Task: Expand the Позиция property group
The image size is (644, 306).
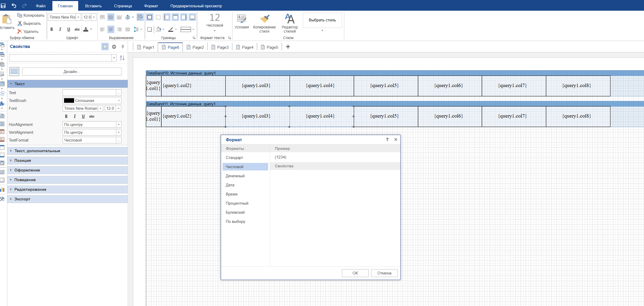Action: pyautogui.click(x=68, y=161)
